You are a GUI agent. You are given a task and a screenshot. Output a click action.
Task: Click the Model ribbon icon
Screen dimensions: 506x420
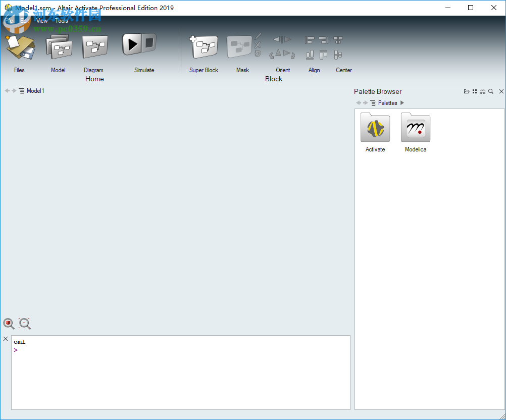[59, 47]
